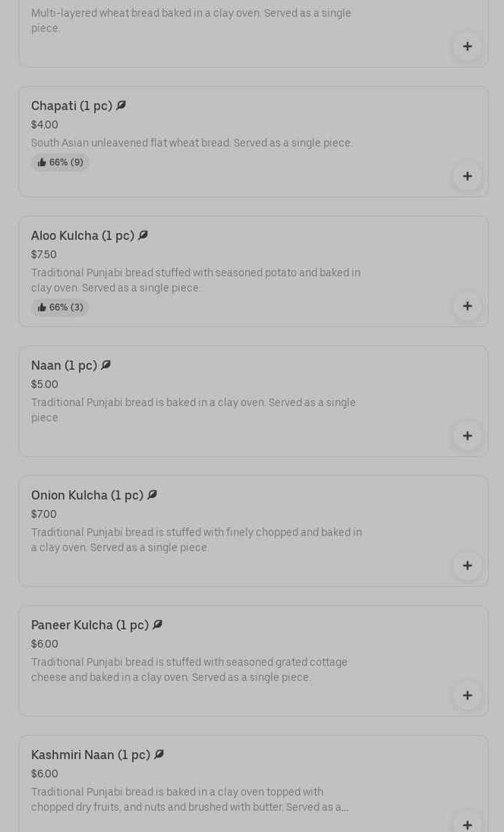Screen dimensions: 504x832
Task: Click leaf icon beside Paneer Kulcha
Action: 158,625
